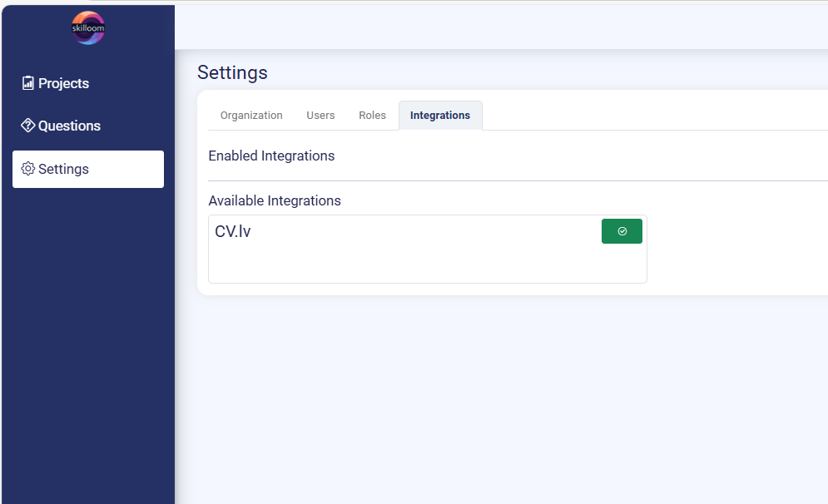The height and width of the screenshot is (504, 828).
Task: Click the skilloom logo
Action: (88, 28)
